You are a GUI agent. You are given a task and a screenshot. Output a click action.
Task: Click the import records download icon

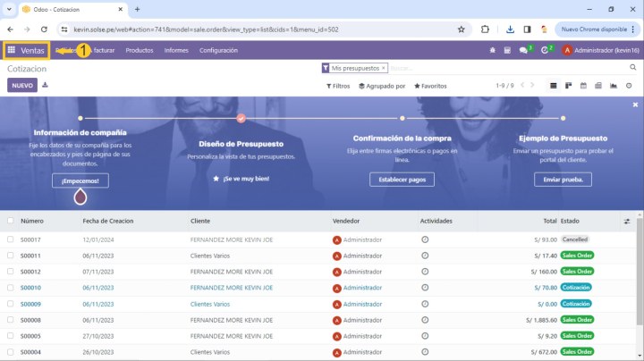[46, 86]
